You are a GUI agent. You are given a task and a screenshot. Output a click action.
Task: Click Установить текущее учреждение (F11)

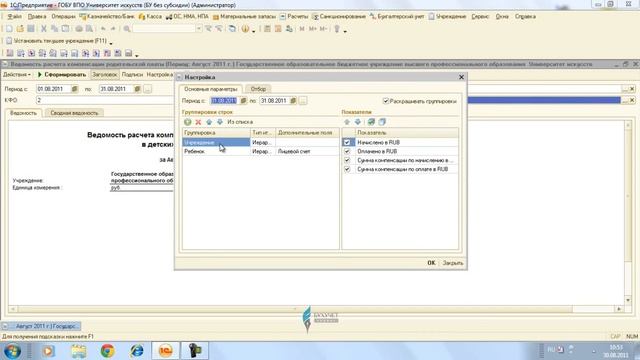(x=56, y=41)
